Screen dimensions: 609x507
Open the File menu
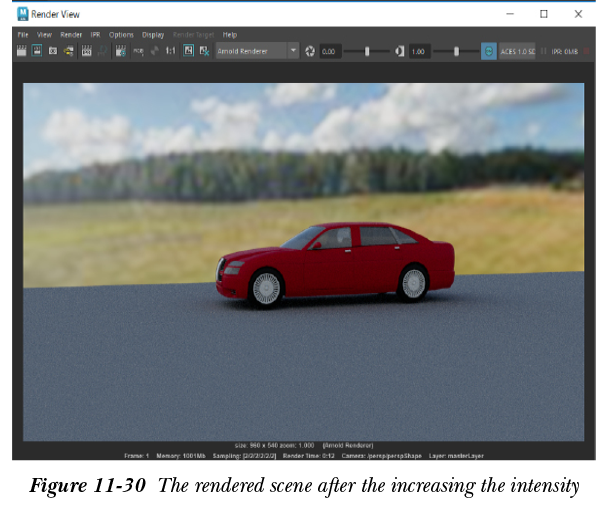point(22,35)
